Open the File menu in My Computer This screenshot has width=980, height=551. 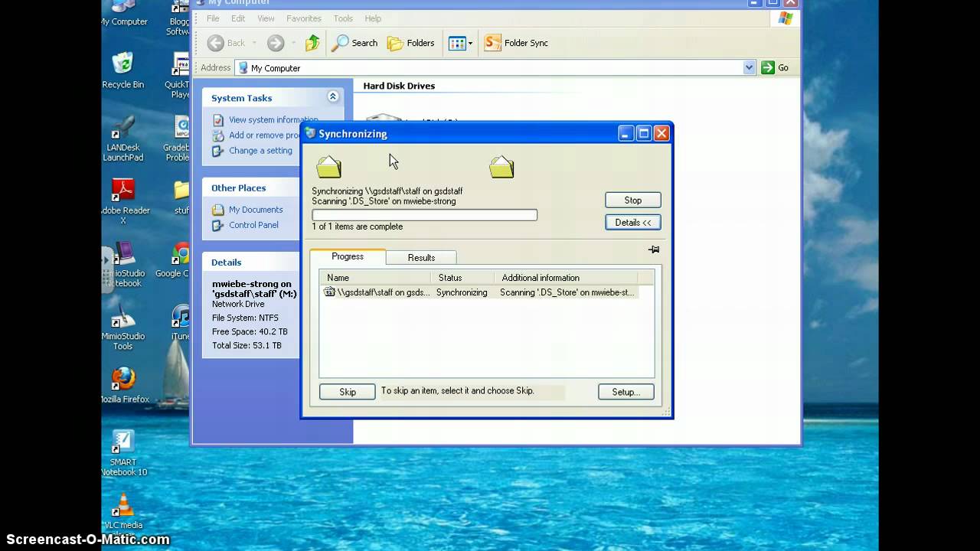click(213, 18)
